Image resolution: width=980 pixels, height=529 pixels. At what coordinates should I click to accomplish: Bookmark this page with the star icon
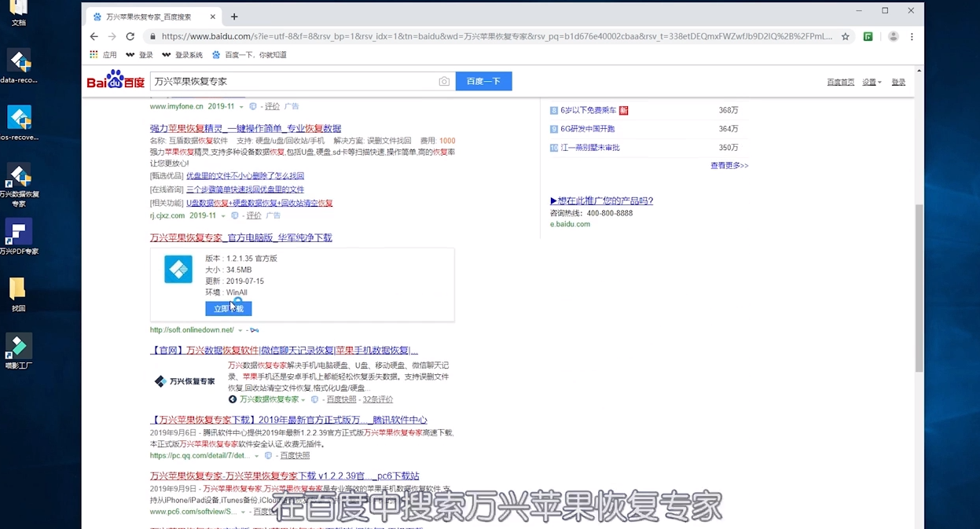pos(845,36)
